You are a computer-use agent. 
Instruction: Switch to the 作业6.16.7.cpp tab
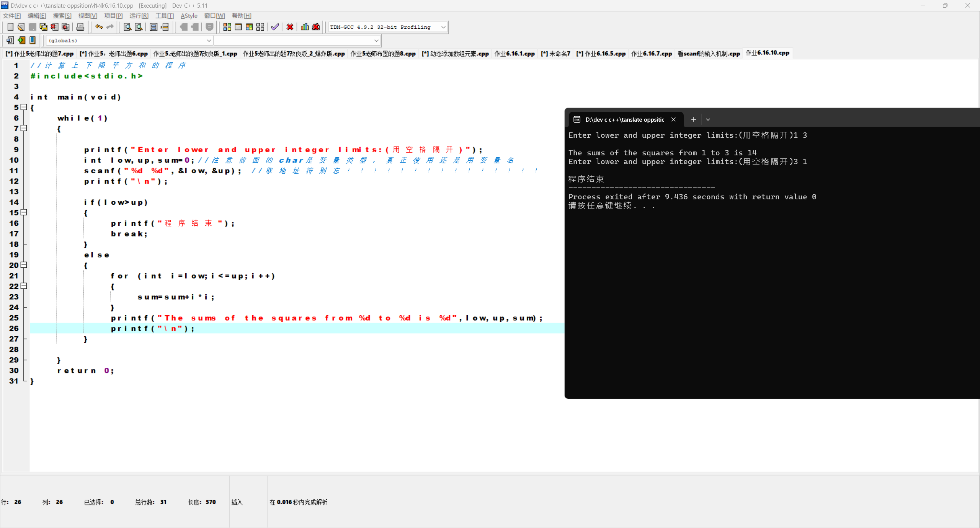click(x=651, y=54)
